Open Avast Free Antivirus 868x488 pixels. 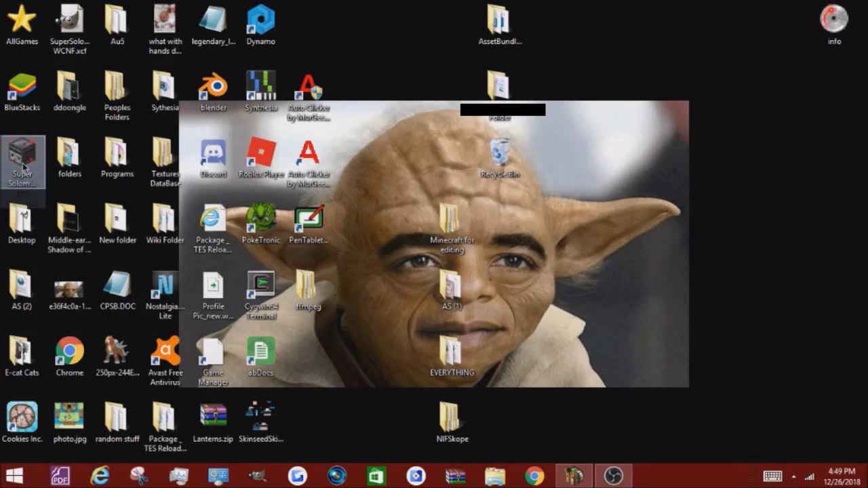point(165,361)
